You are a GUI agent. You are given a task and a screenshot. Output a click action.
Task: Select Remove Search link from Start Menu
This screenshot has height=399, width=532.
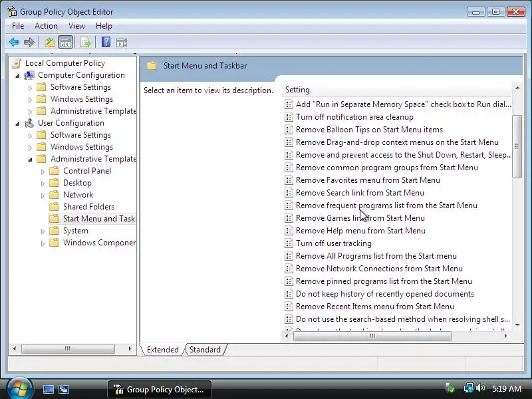click(x=360, y=193)
